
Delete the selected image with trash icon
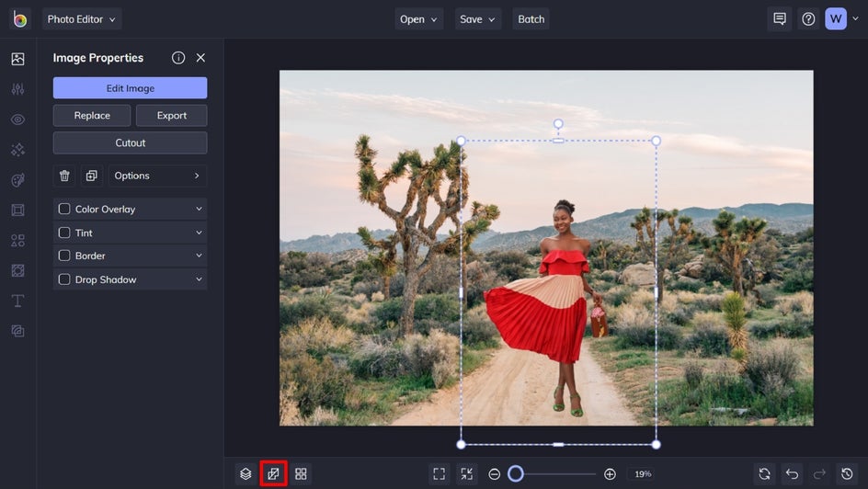click(x=64, y=176)
